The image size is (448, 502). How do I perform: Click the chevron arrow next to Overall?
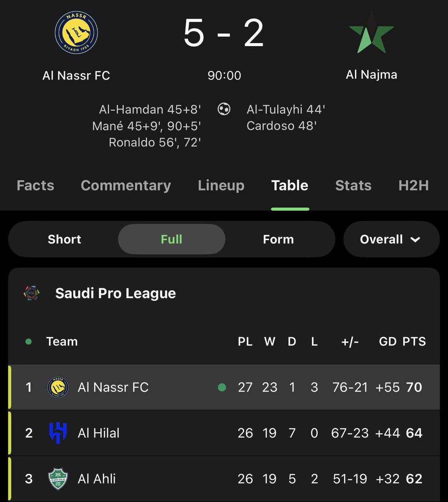pos(415,240)
